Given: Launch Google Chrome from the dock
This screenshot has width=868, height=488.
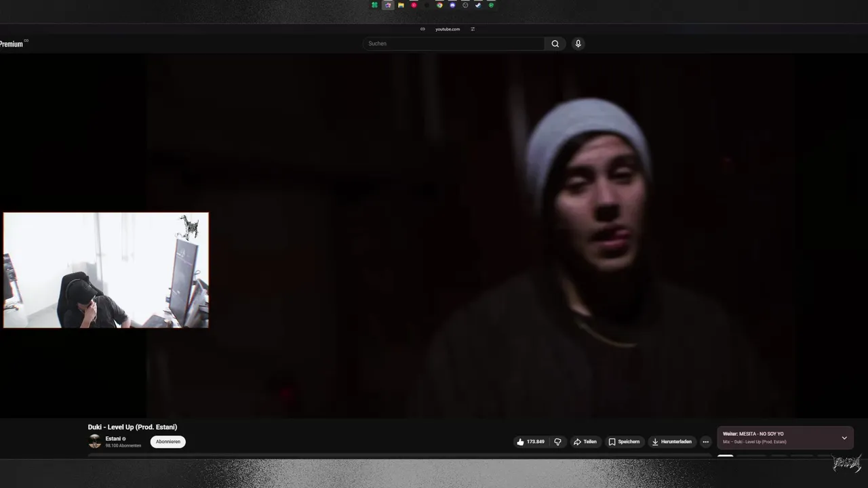Looking at the screenshot, I should pyautogui.click(x=439, y=5).
